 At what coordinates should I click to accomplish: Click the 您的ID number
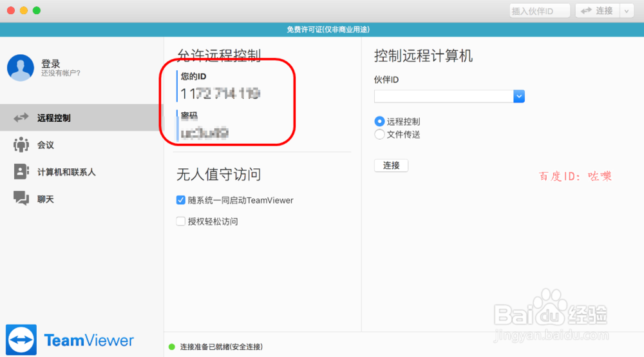pos(220,93)
